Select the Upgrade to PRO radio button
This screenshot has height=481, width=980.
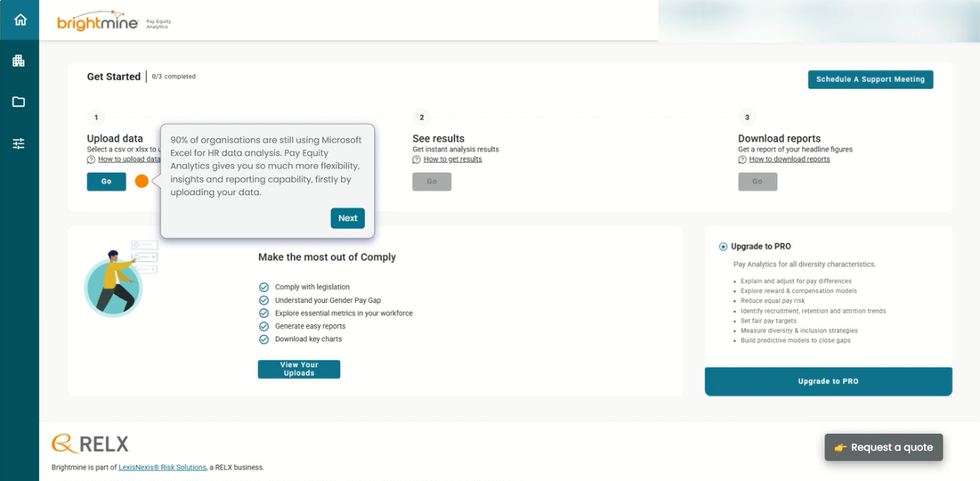pyautogui.click(x=723, y=247)
